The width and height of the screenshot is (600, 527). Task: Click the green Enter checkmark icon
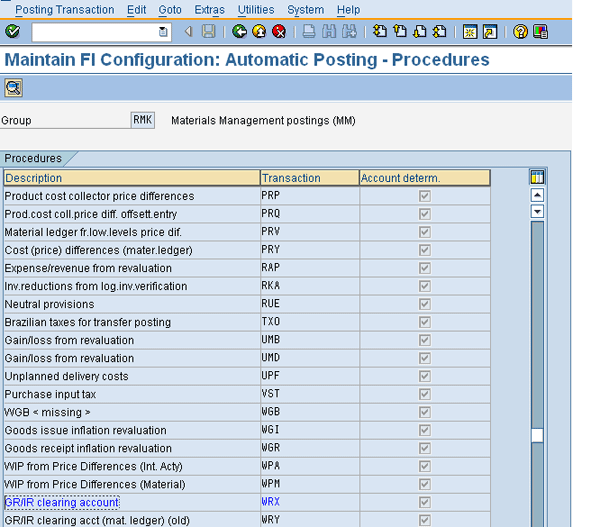pos(12,32)
